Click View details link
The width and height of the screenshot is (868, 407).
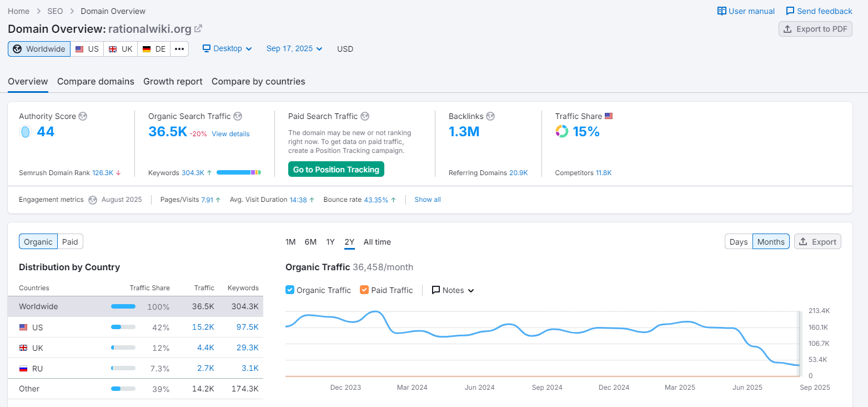(230, 134)
